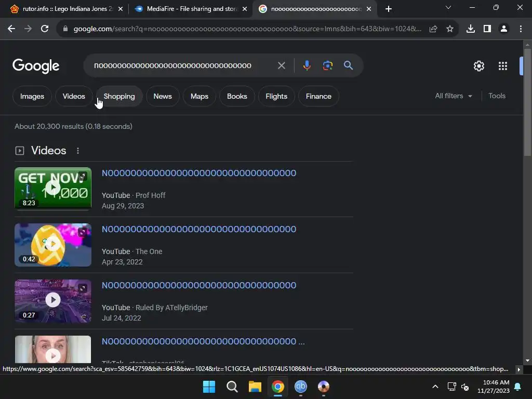This screenshot has width=532, height=399.
Task: Open the network tray icon
Action: click(x=451, y=387)
